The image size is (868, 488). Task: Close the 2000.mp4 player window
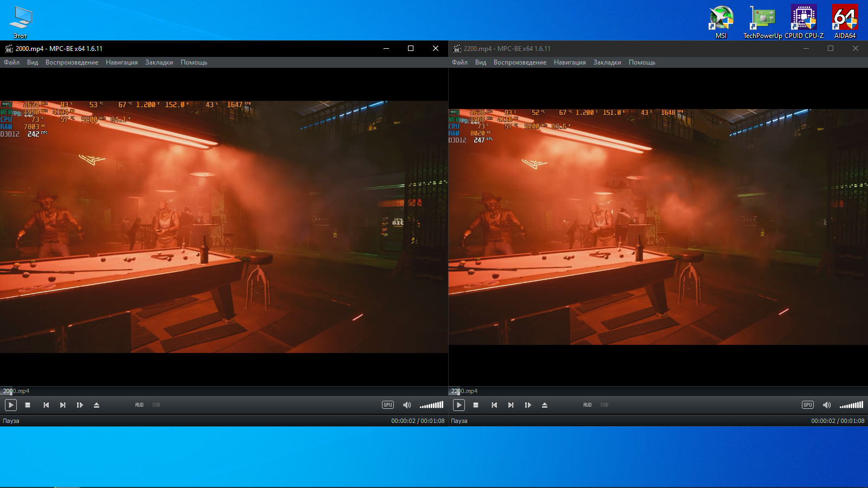[x=436, y=48]
